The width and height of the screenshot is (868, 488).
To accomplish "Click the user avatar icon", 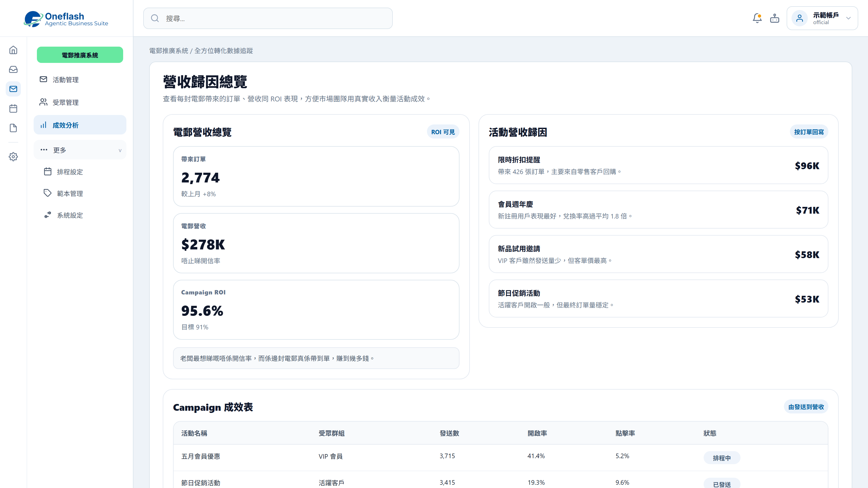I will coord(800,18).
